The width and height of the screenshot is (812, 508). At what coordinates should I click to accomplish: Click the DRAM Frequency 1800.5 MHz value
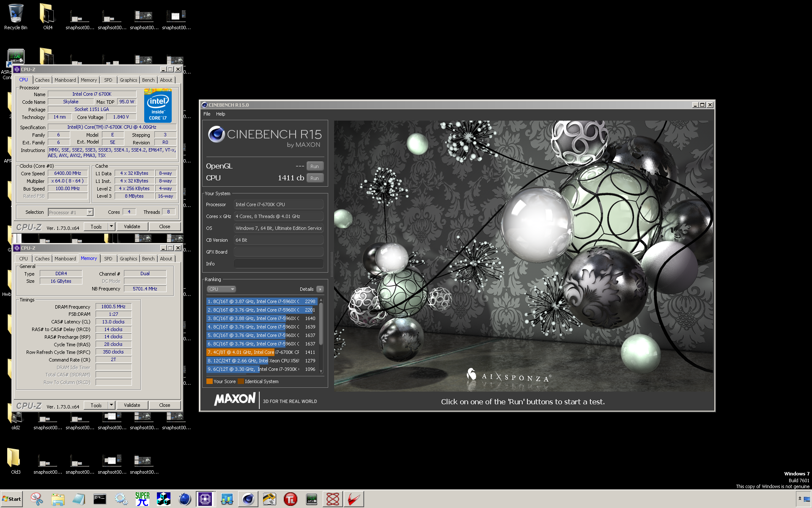[x=113, y=306]
